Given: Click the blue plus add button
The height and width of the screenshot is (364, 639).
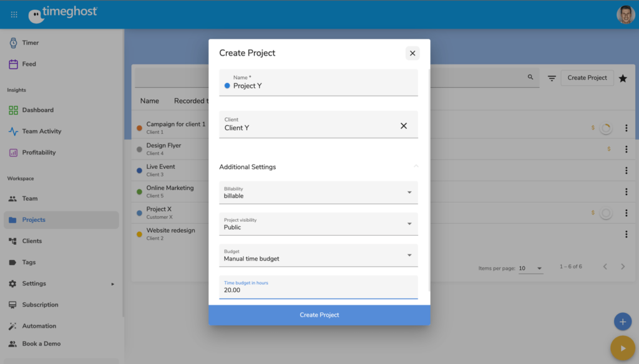Looking at the screenshot, I should (x=622, y=322).
